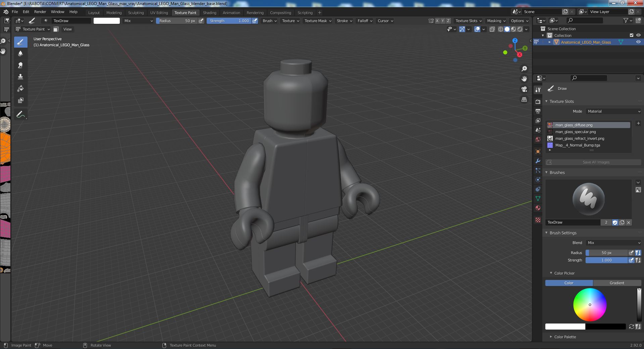
Task: Select the Clone stamp tool
Action: coord(20,77)
